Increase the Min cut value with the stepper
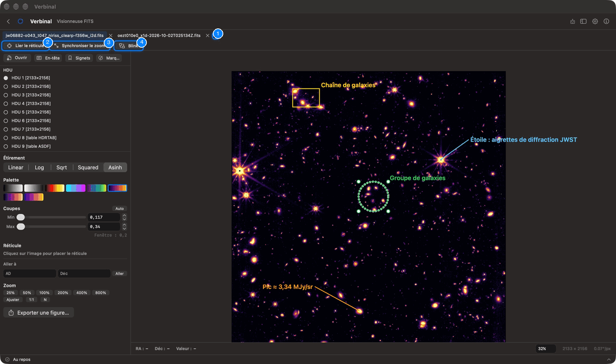Screen dimensions: 616x364 pos(124,216)
